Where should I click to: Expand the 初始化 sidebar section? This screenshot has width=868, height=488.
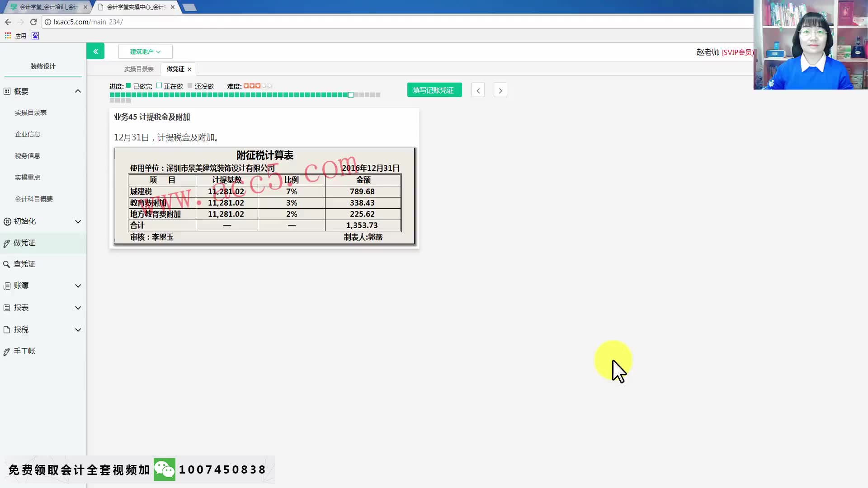(78, 221)
